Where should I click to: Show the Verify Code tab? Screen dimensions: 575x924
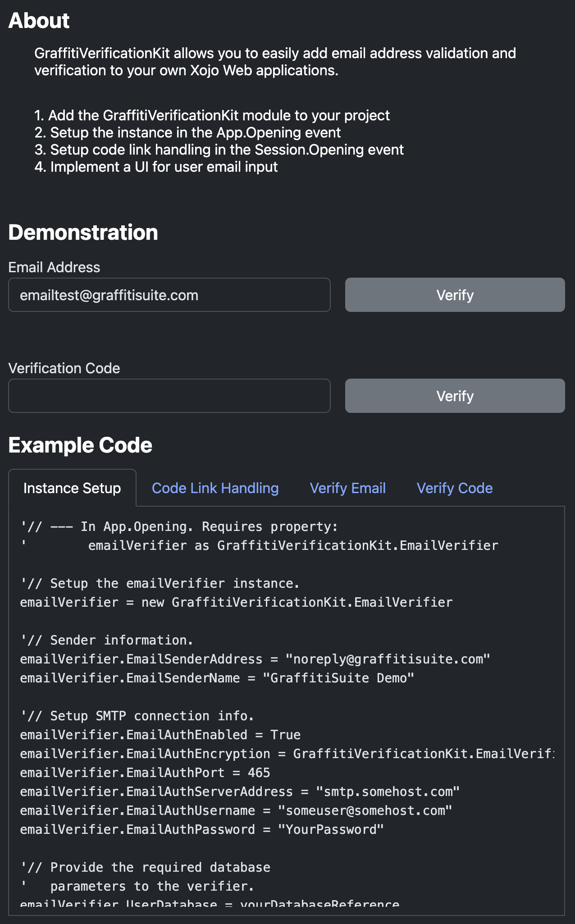(454, 488)
